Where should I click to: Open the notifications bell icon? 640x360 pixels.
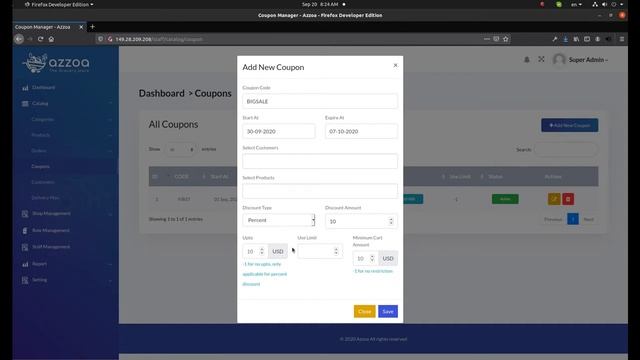click(x=527, y=60)
